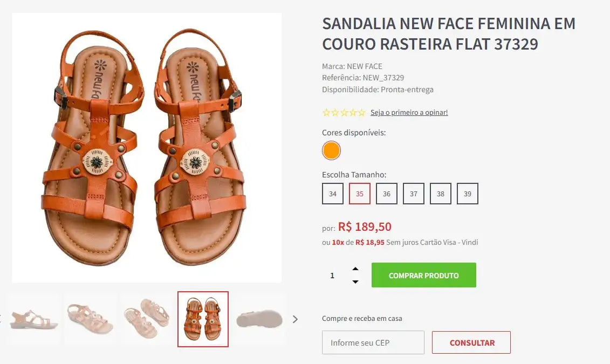Image resolution: width=610 pixels, height=364 pixels.
Task: Choose size 34
Action: click(333, 194)
